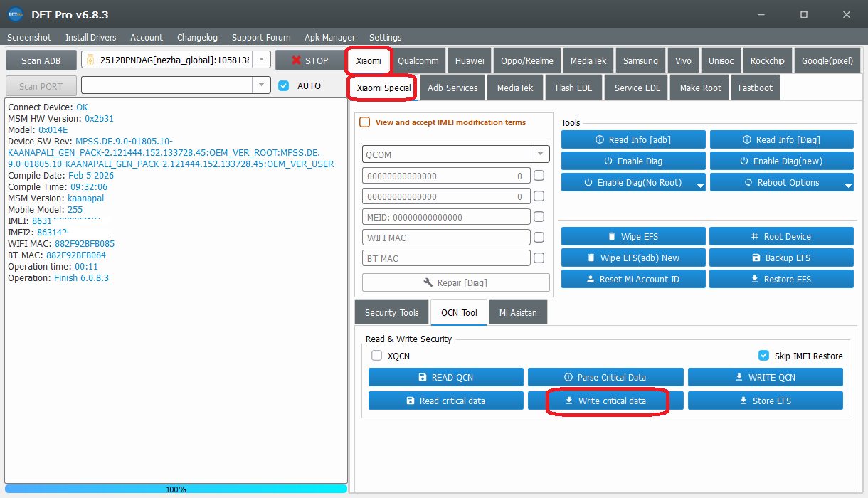Open the Screenshot menu

pyautogui.click(x=29, y=37)
